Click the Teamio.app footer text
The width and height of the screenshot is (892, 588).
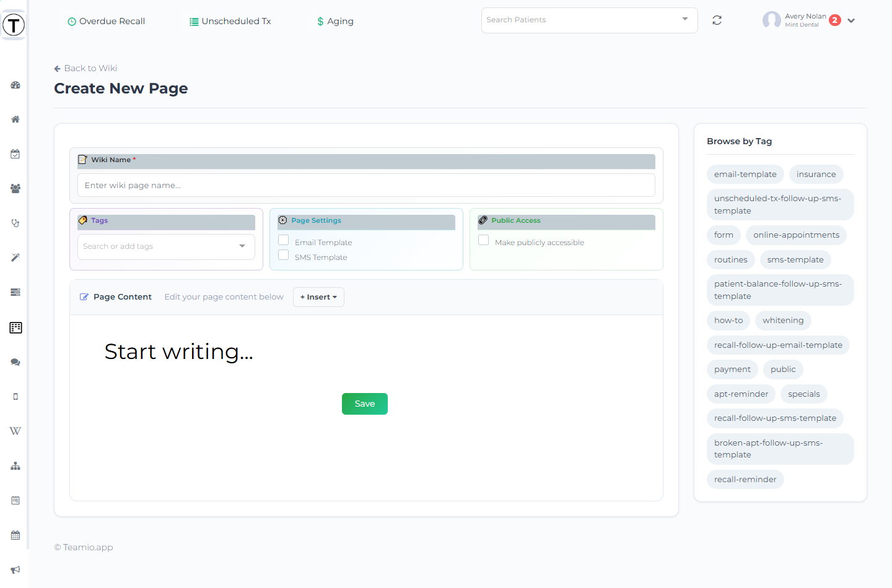(84, 548)
